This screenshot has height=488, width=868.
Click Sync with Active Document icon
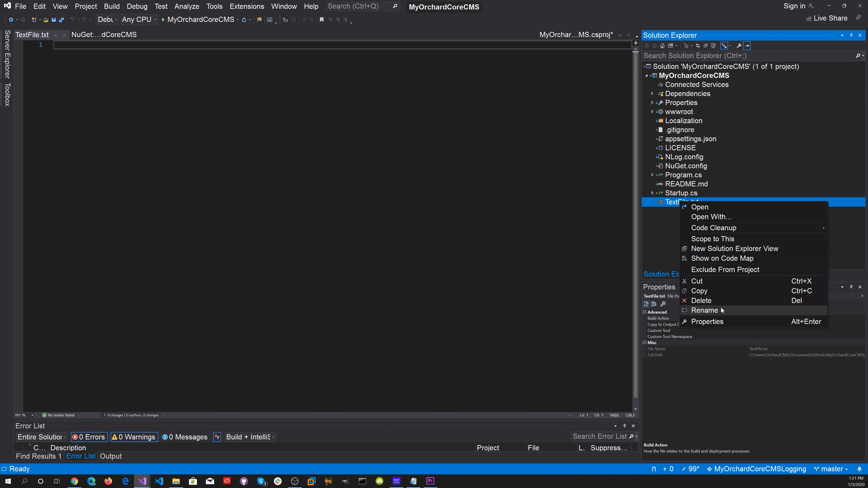pos(698,45)
